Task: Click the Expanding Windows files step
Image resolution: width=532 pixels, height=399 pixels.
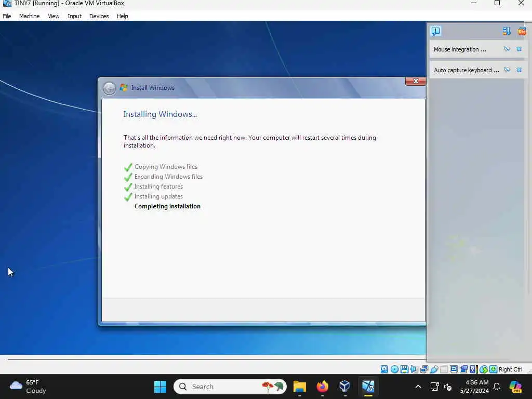Action: pyautogui.click(x=168, y=177)
